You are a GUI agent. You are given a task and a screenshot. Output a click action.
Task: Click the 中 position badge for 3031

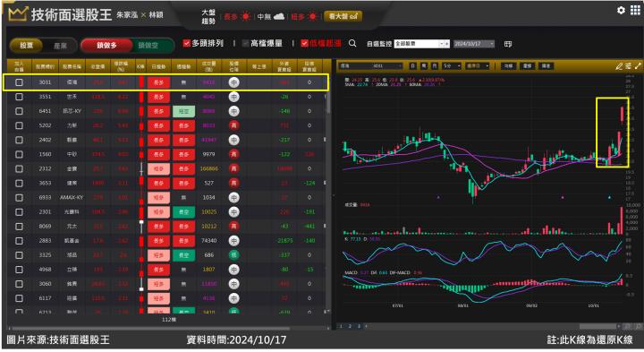point(233,82)
